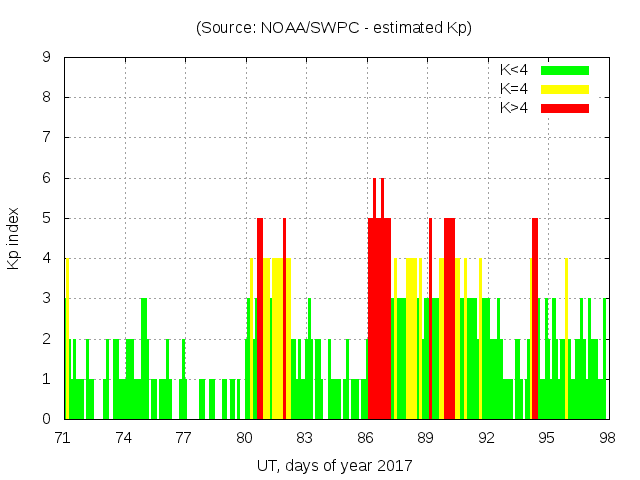
Task: Click y-axis tick label 0
Action: (47, 419)
